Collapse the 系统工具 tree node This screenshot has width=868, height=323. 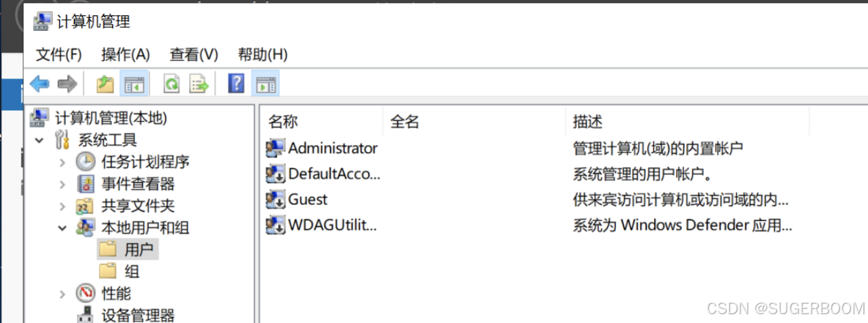click(x=39, y=140)
